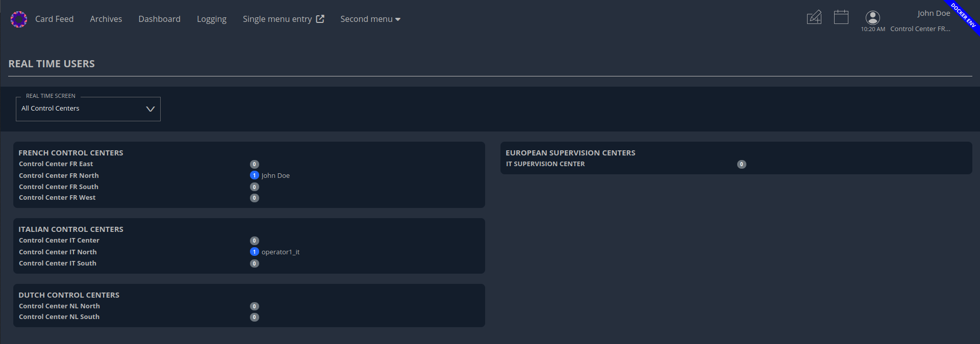Select the operator1_it user name
The image size is (980, 344).
pos(280,252)
